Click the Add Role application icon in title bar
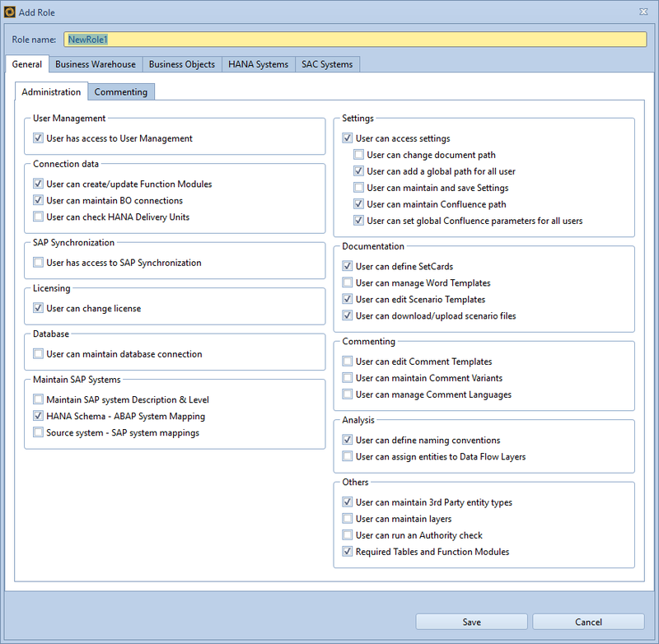659x644 pixels. pos(12,12)
